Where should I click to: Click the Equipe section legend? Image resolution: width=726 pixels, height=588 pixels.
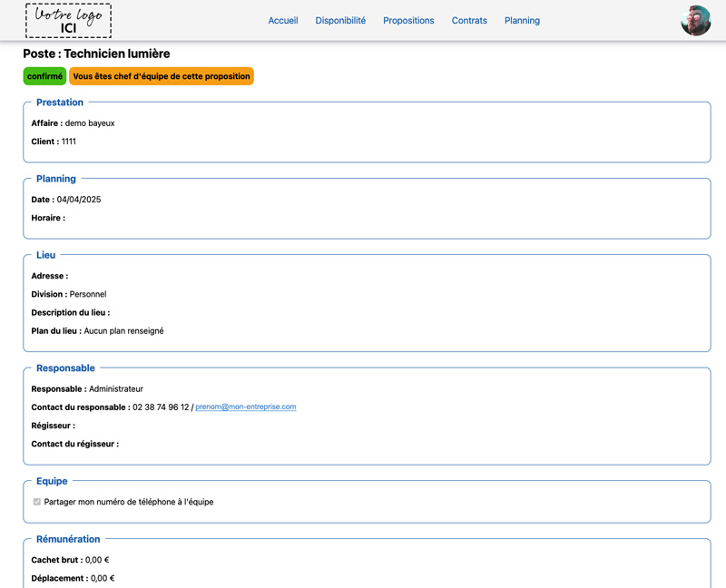(x=52, y=481)
